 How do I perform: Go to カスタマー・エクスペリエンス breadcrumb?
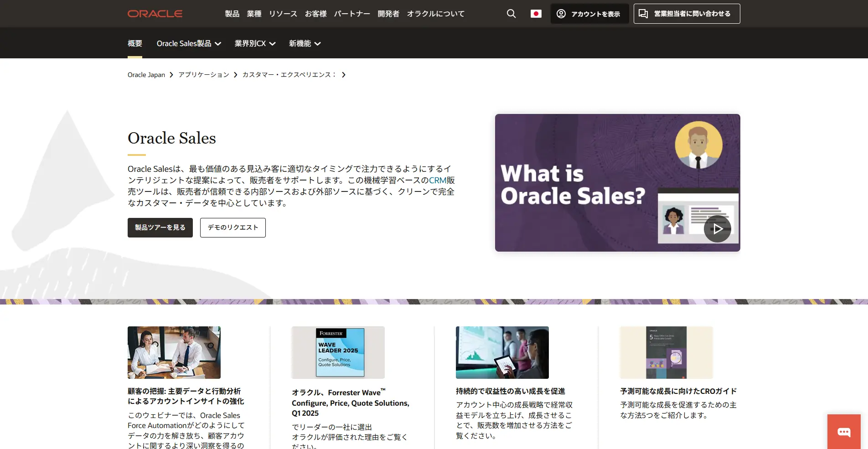point(289,75)
